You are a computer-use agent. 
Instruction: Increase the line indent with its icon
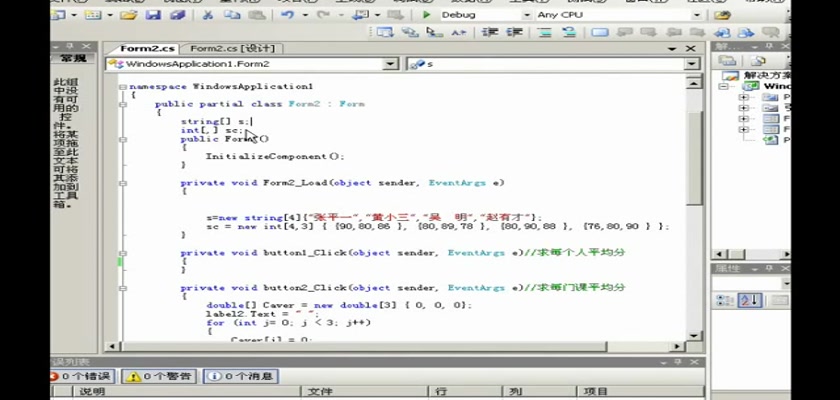coord(514,32)
